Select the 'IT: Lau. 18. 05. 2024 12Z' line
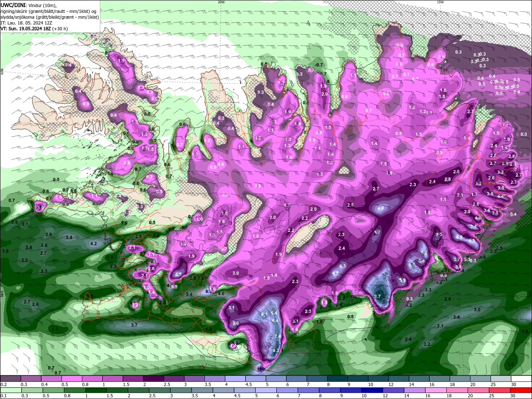 coord(26,23)
